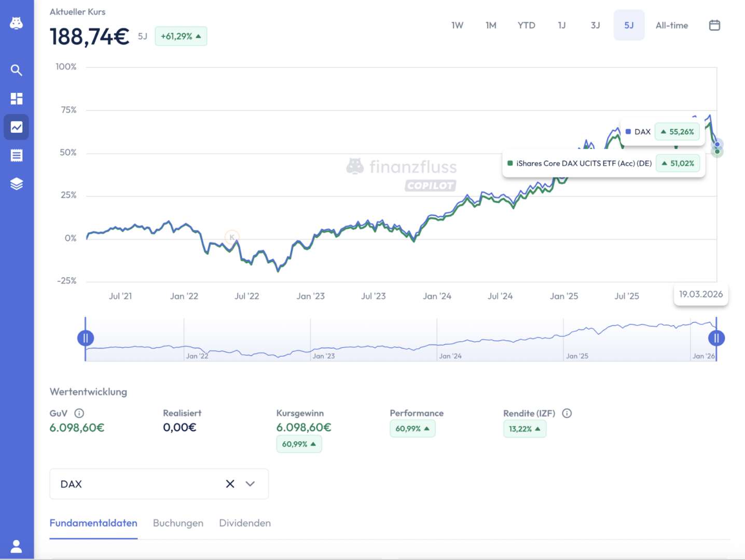Set chart period to All-time
745x560 pixels.
[671, 25]
